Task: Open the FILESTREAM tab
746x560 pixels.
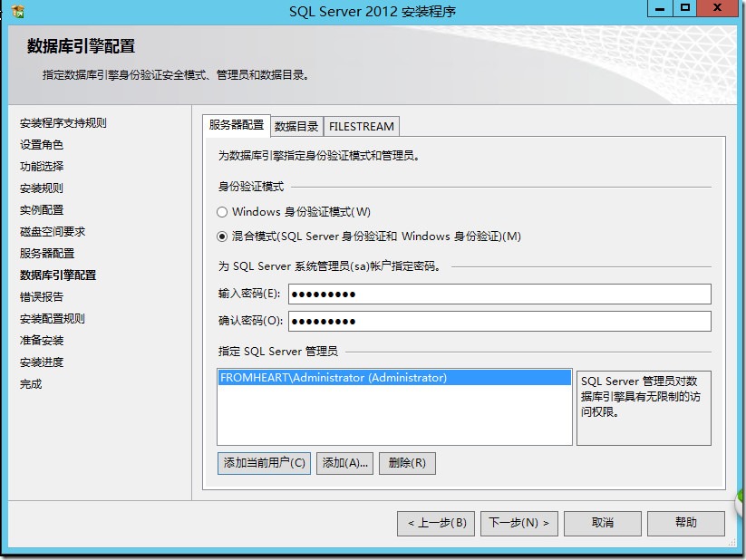Action: click(x=361, y=127)
